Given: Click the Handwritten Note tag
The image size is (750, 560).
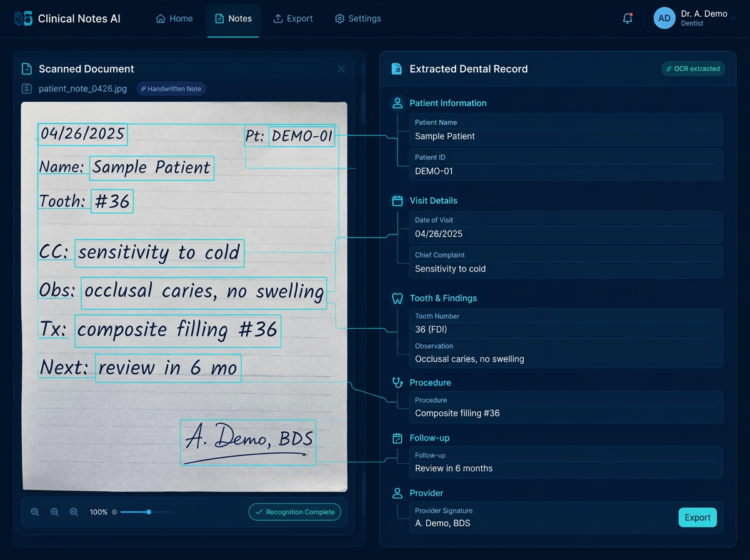Looking at the screenshot, I should tap(171, 89).
